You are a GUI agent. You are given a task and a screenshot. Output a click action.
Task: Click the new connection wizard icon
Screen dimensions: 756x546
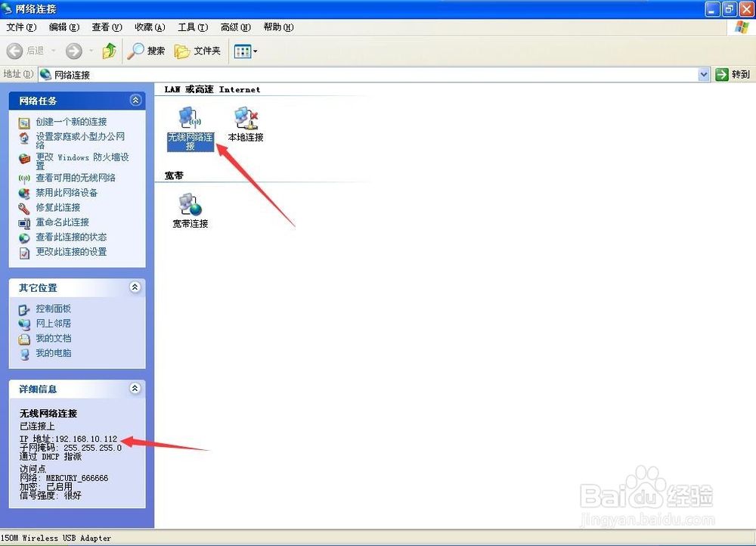click(x=24, y=123)
